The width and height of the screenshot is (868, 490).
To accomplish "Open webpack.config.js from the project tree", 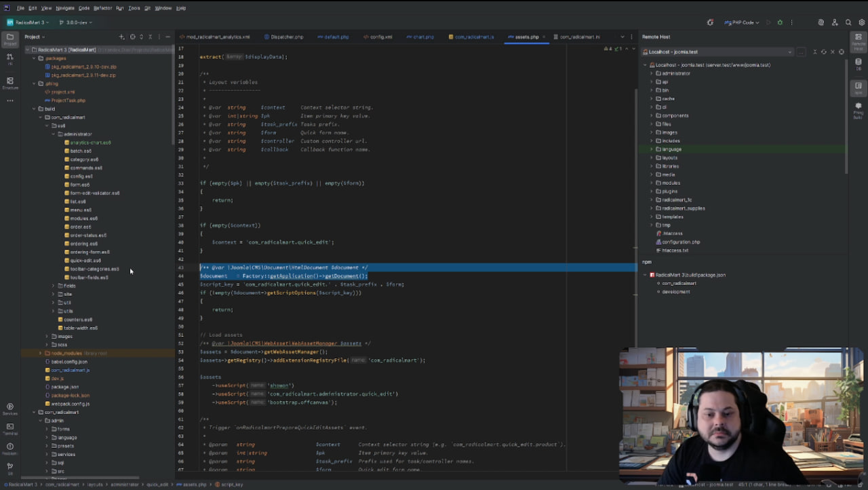I will [71, 404].
